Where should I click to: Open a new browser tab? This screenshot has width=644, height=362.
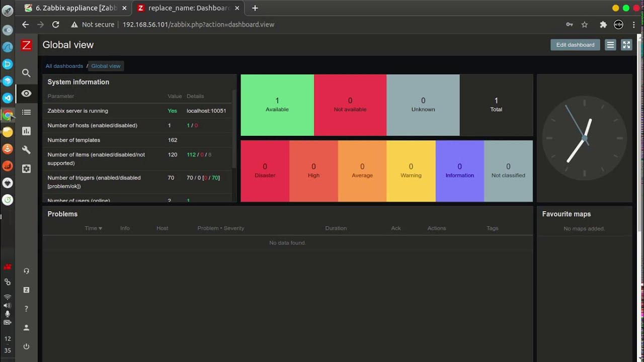[255, 8]
